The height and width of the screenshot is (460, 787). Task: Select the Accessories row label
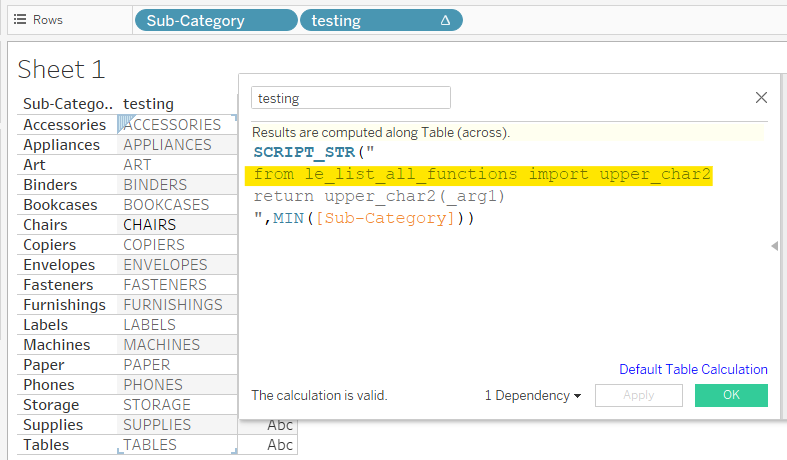[x=64, y=125]
